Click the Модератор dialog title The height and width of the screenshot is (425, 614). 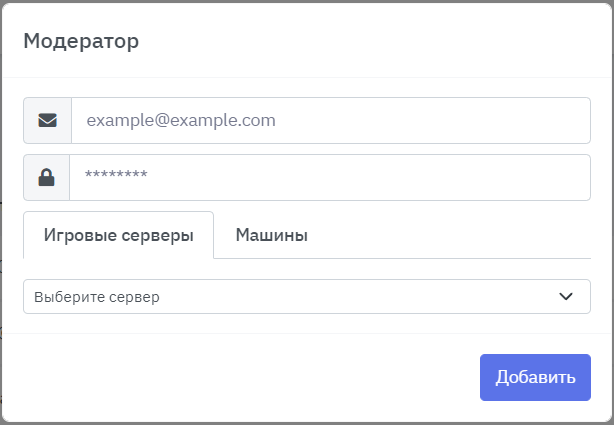click(x=81, y=41)
